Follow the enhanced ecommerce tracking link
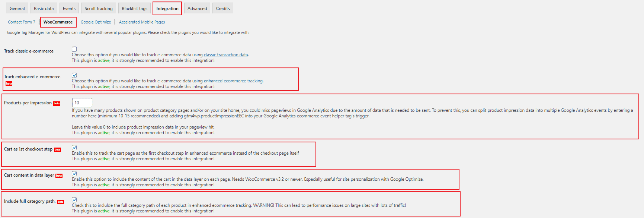The height and width of the screenshot is (218, 644). (233, 81)
